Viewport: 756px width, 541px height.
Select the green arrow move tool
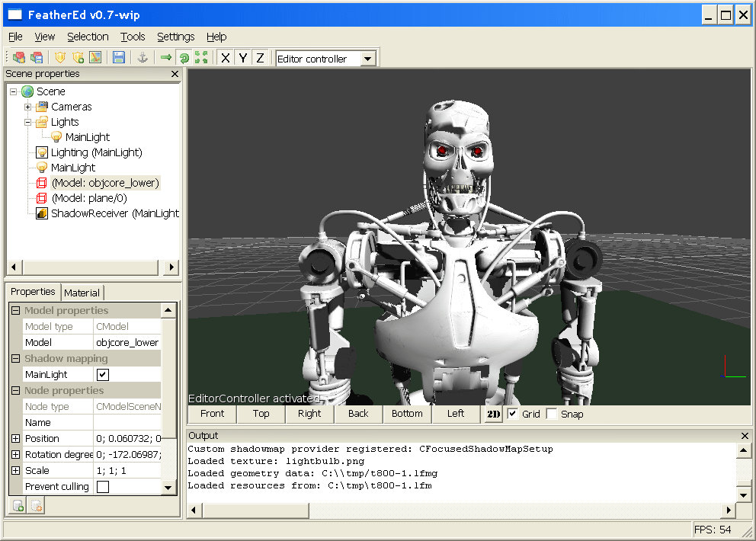(165, 58)
